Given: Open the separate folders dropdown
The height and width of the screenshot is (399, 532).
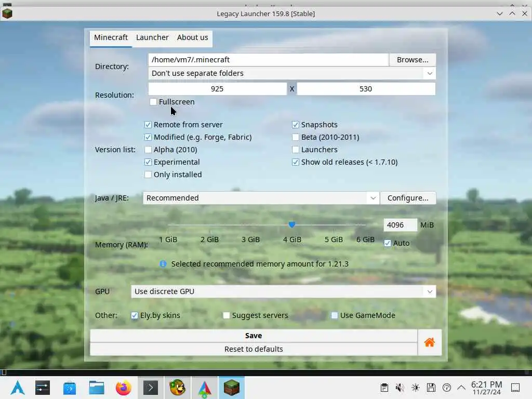Looking at the screenshot, I should tap(292, 73).
